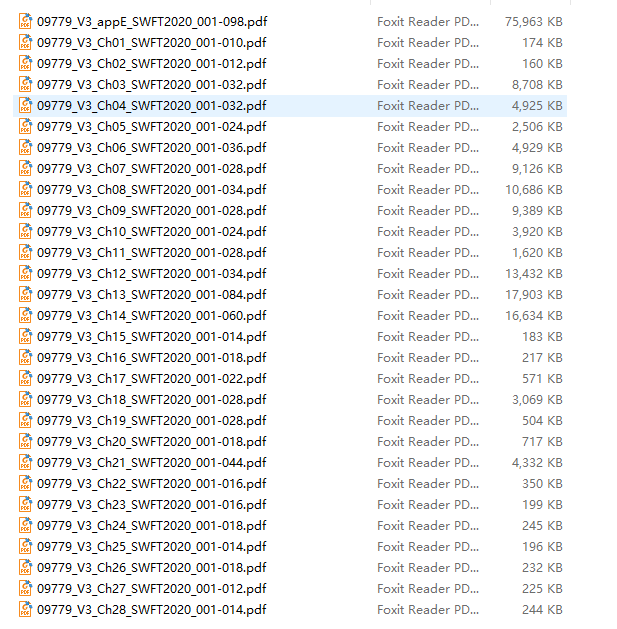
Task: Click the file type cell in the Ch13 row
Action: tap(428, 294)
